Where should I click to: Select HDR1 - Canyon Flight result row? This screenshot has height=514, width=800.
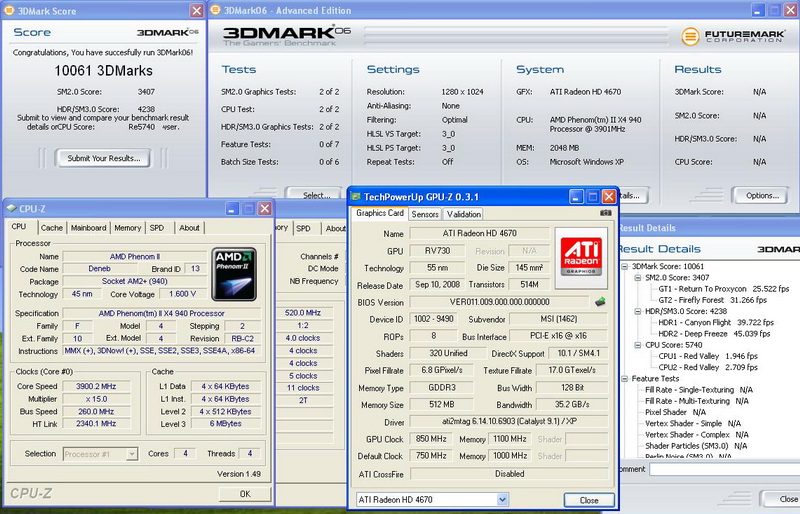click(716, 323)
